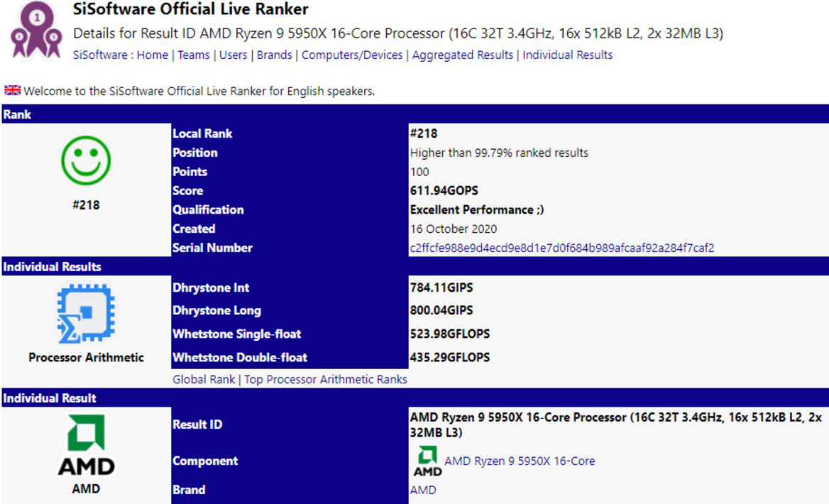Open the SiSoftware link
This screenshot has height=504, width=829.
(x=100, y=55)
